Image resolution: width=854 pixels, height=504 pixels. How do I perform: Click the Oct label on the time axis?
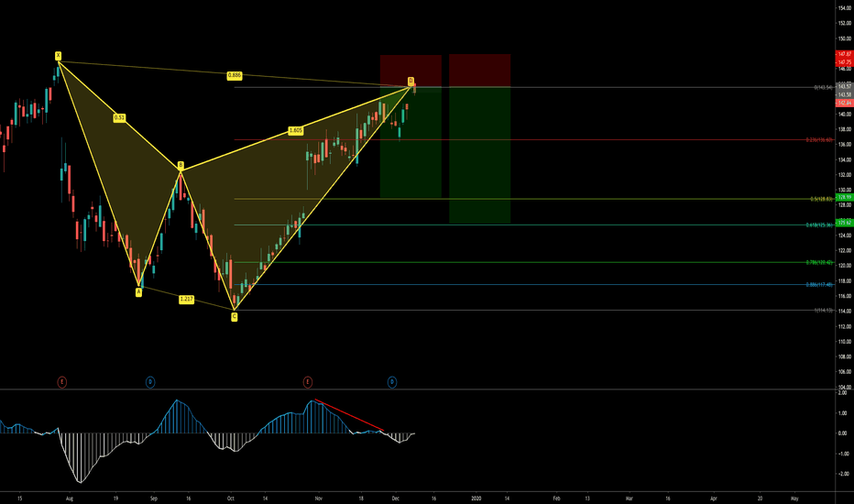tap(230, 499)
